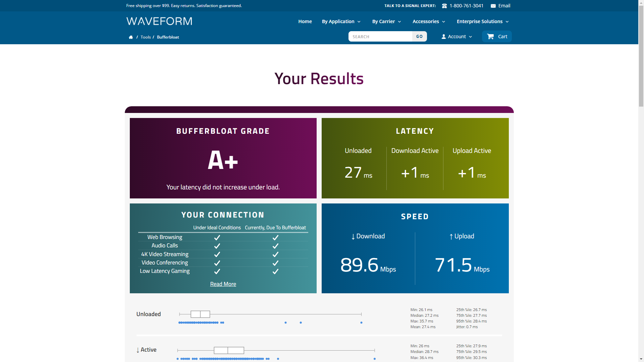Click 4K Video Streaming ideal conditions checkmark
This screenshot has height=362, width=644.
217,254
